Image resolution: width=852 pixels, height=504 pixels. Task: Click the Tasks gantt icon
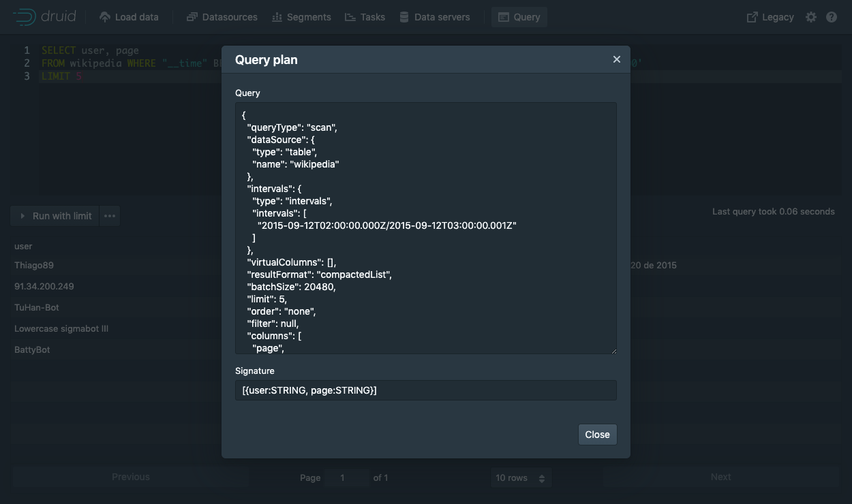point(350,17)
